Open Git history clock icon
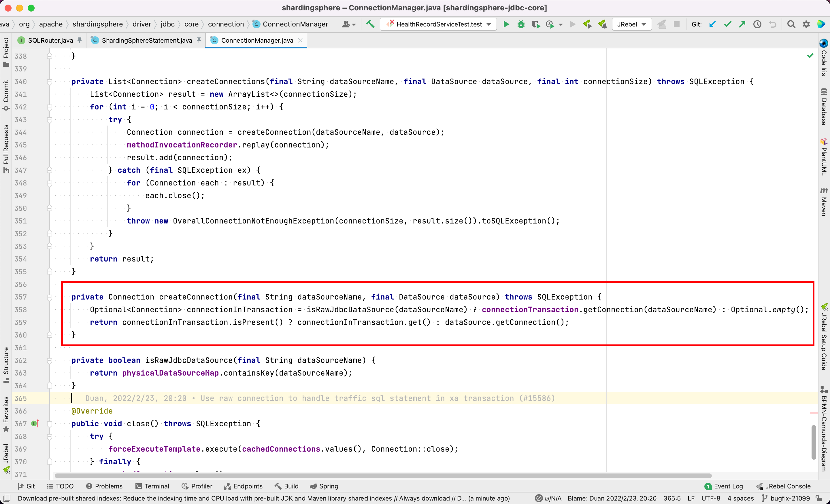The height and width of the screenshot is (504, 830). [x=757, y=24]
